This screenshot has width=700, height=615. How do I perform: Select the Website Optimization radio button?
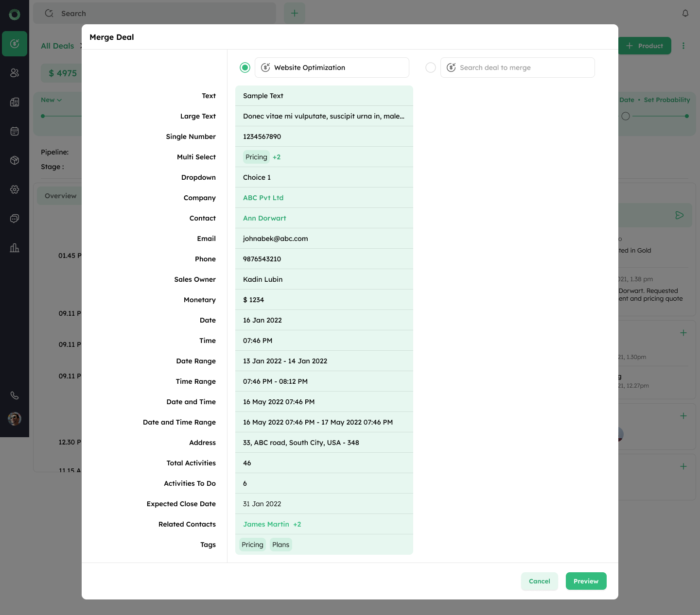(245, 68)
